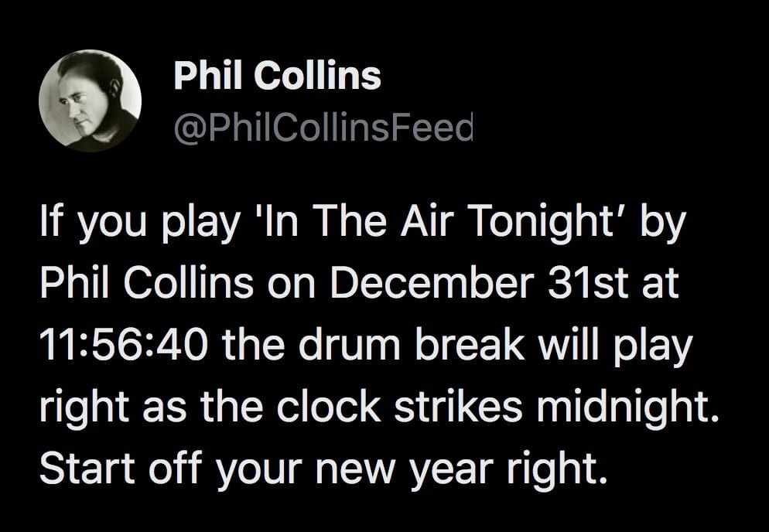Screen dimensions: 769x532
Task: Open the @PhilCollinsFeed handle
Action: 323,127
